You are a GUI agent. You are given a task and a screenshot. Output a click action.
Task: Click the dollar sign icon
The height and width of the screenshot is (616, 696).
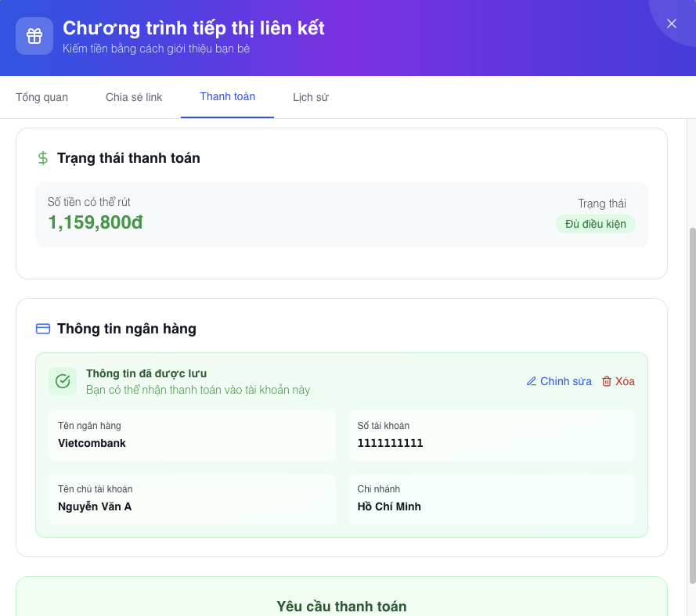(43, 158)
